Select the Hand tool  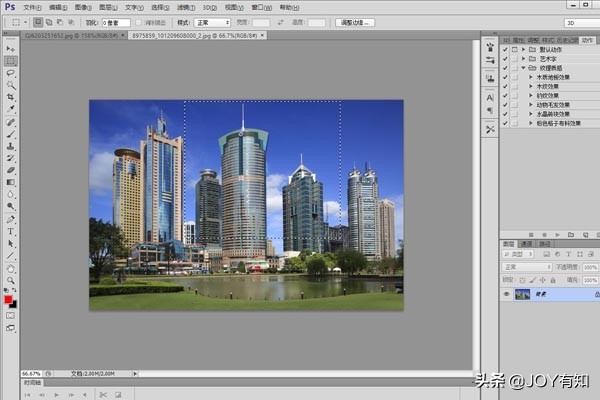10,269
